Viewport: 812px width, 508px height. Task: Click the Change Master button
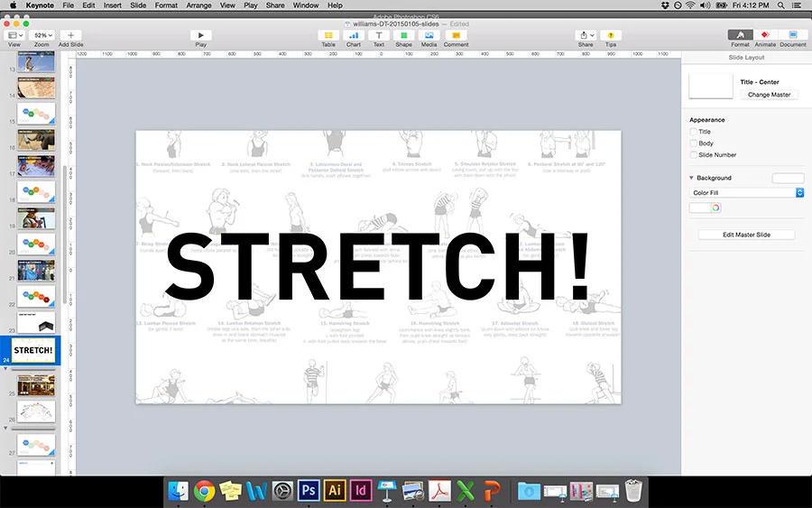pos(769,95)
